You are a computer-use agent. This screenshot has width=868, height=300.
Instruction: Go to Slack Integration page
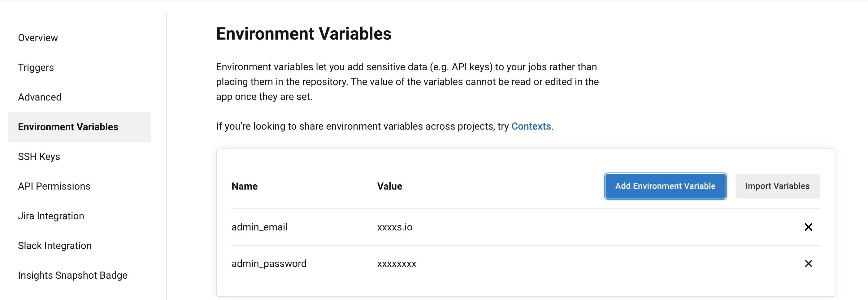coord(54,246)
